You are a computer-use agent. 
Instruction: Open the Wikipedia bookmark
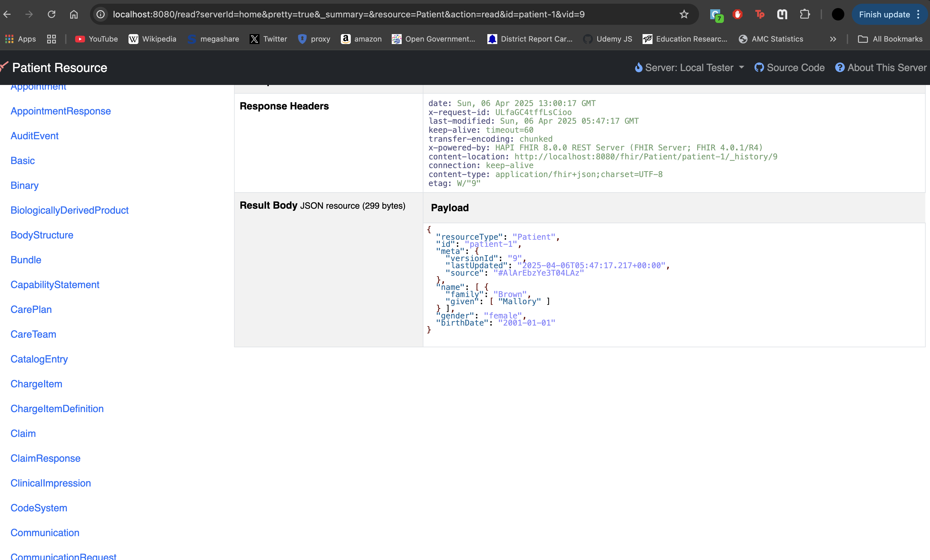tap(152, 39)
